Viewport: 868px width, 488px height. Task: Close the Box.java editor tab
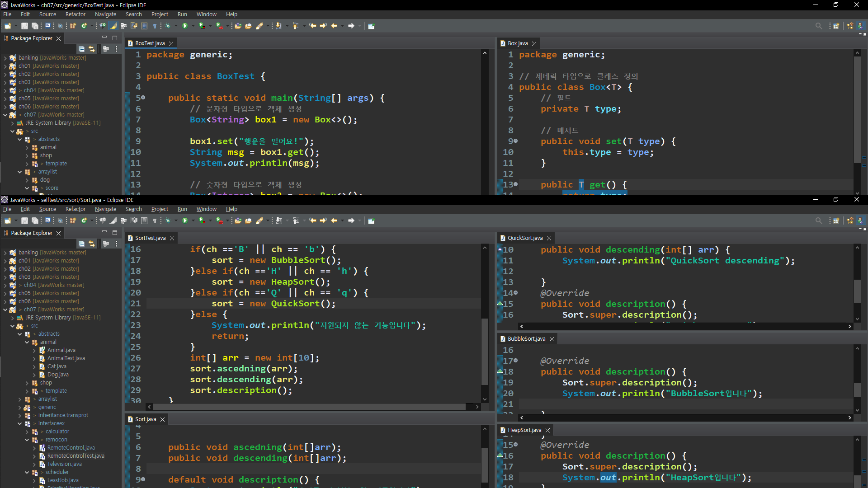point(534,43)
